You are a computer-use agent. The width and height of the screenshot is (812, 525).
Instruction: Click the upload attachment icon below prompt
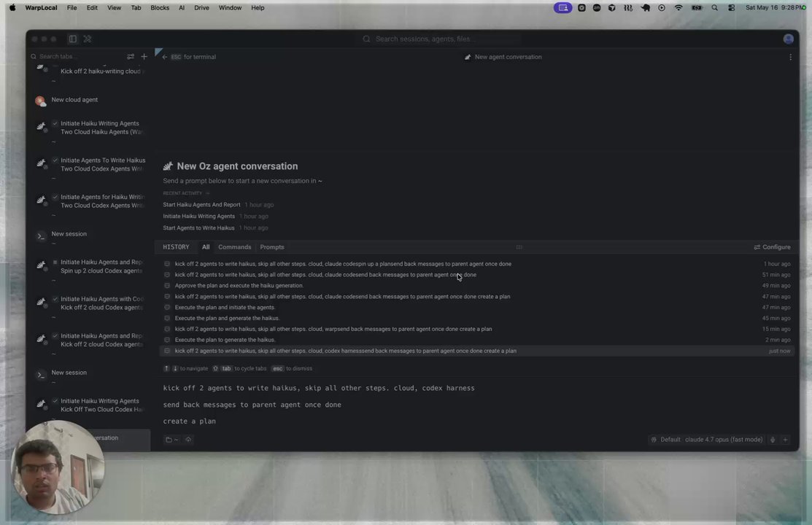188,440
